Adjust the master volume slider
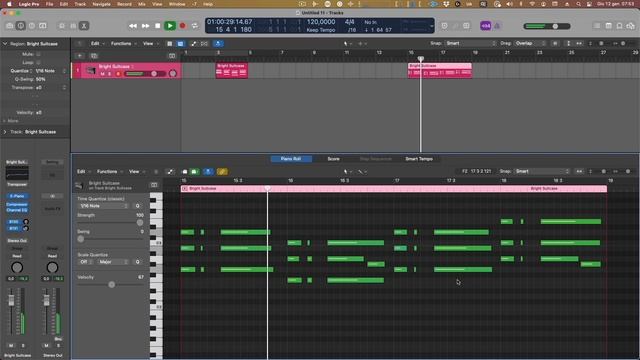Image resolution: width=640 pixels, height=360 pixels. [x=547, y=26]
